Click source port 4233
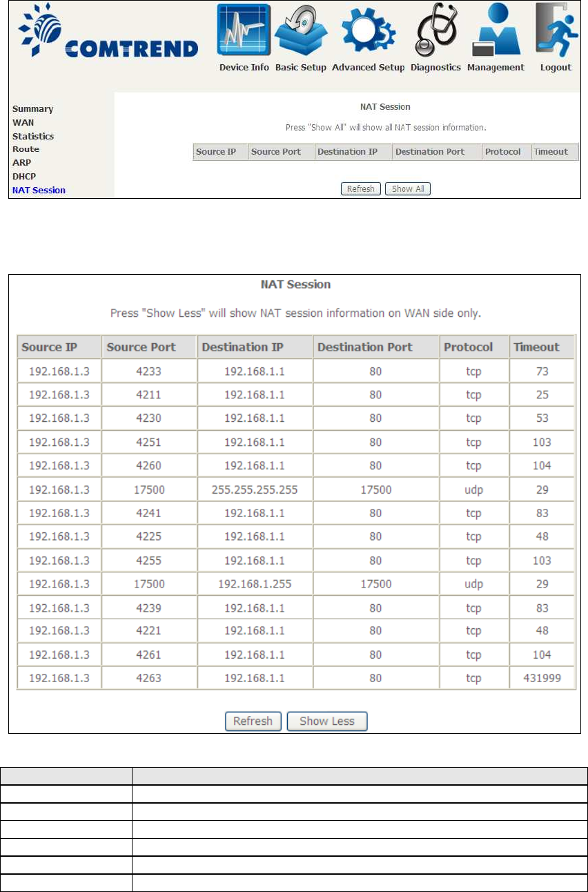This screenshot has width=588, height=892. tap(149, 371)
